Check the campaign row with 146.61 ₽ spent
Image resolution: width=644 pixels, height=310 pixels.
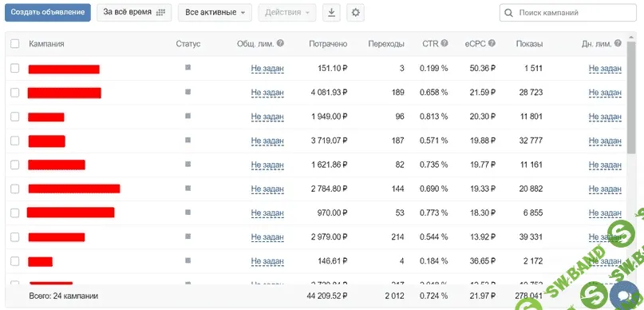pos(15,261)
